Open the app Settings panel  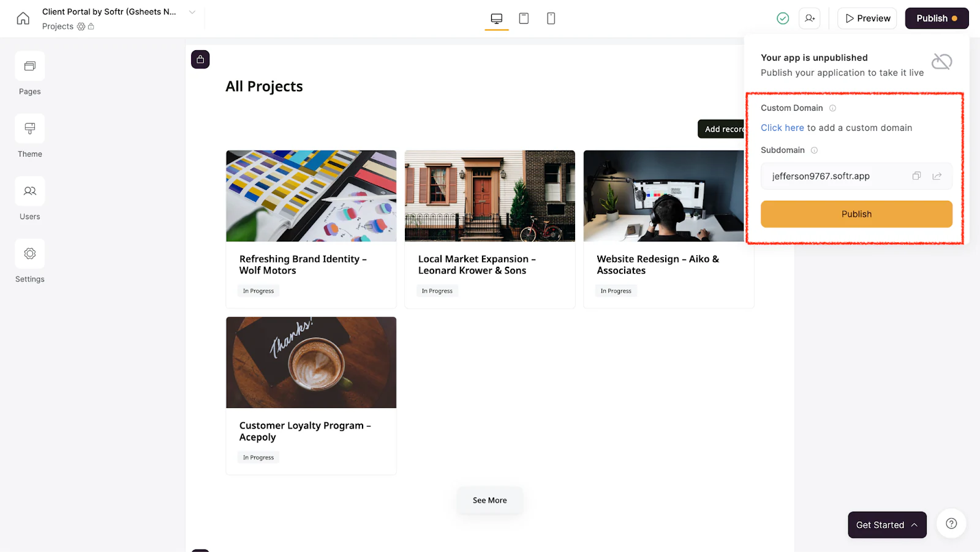[30, 253]
